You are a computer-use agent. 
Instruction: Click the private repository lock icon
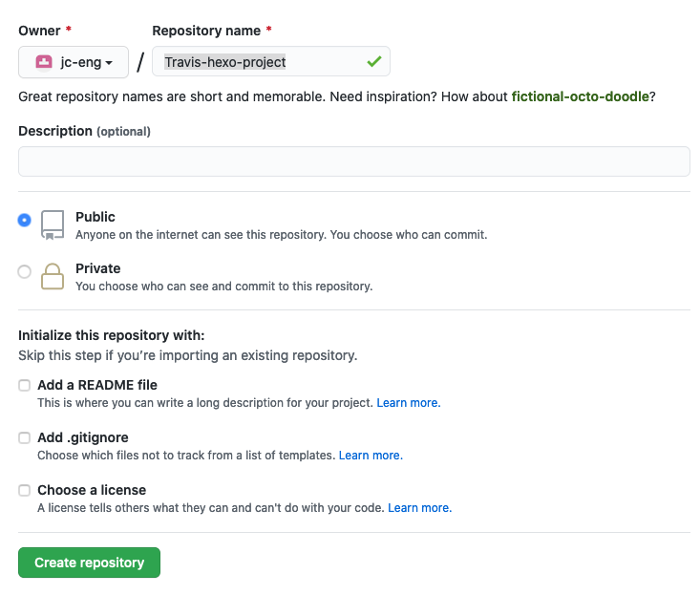coord(53,276)
